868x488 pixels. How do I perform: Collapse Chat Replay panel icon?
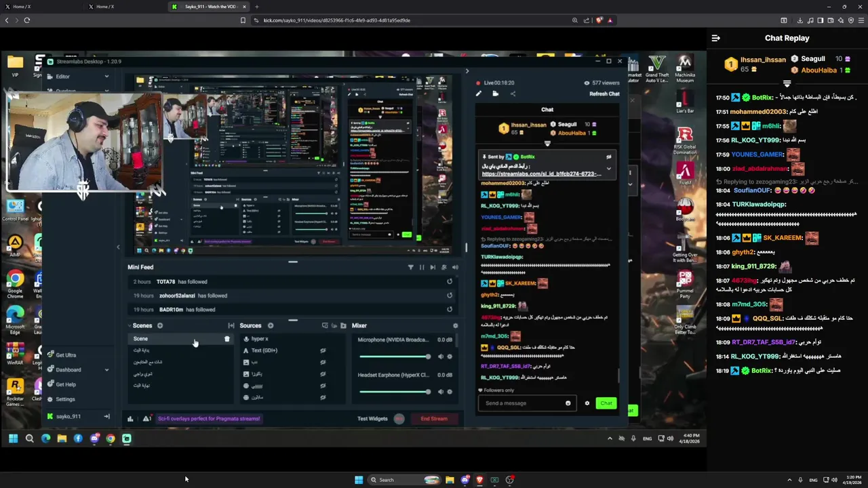(x=715, y=38)
